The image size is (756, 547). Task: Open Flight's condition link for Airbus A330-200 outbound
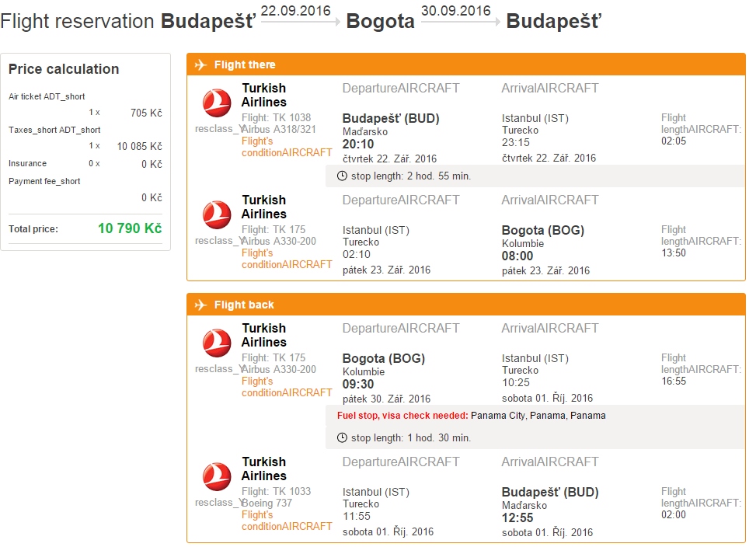tap(287, 259)
